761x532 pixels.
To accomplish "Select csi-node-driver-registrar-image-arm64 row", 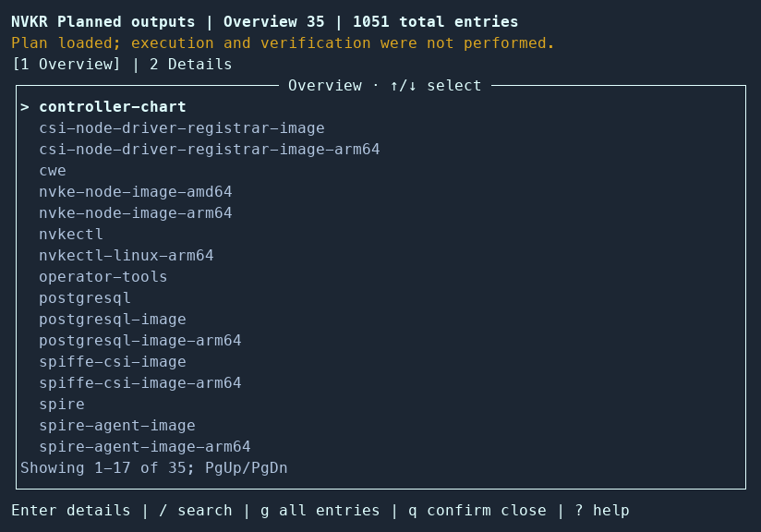I will (380, 149).
